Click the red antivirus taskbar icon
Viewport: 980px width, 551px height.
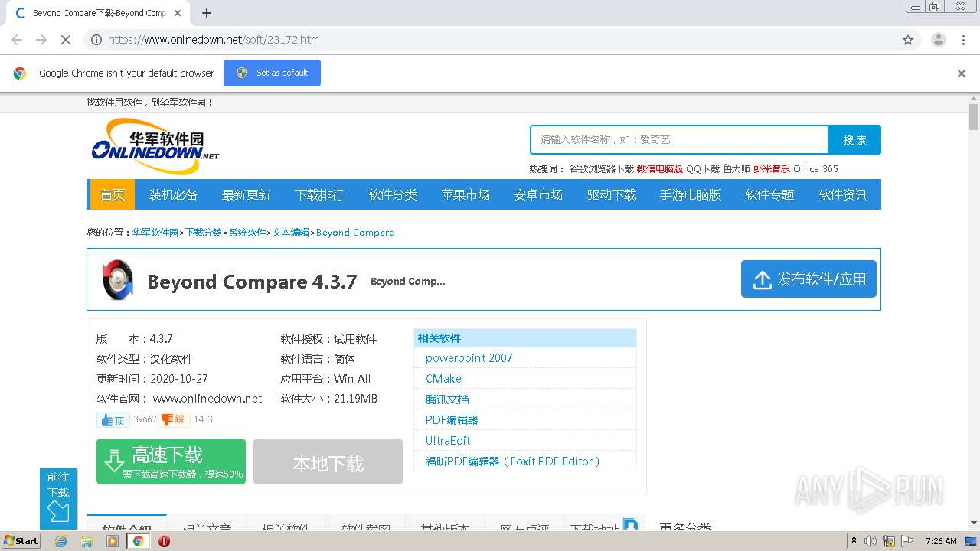(x=164, y=541)
